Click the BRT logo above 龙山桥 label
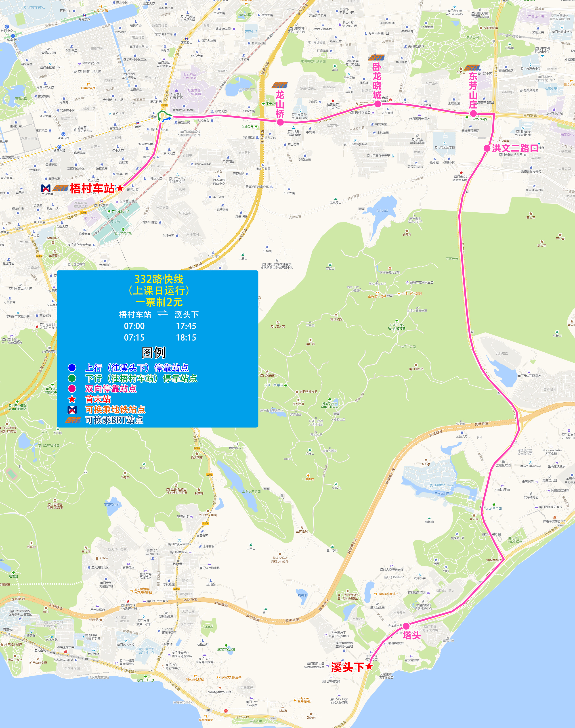 tap(279, 86)
